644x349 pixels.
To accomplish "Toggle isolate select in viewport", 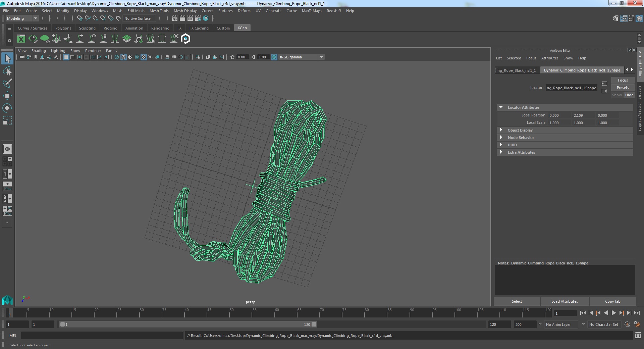I will (198, 57).
